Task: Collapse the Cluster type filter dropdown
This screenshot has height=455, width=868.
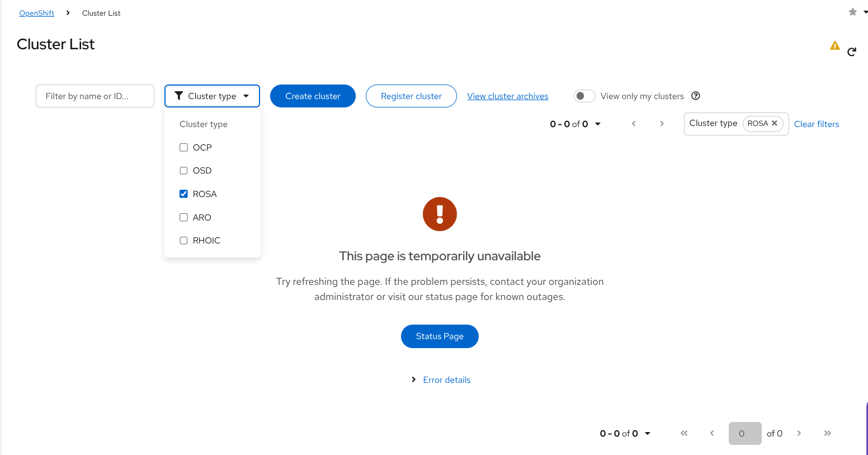Action: pyautogui.click(x=212, y=96)
